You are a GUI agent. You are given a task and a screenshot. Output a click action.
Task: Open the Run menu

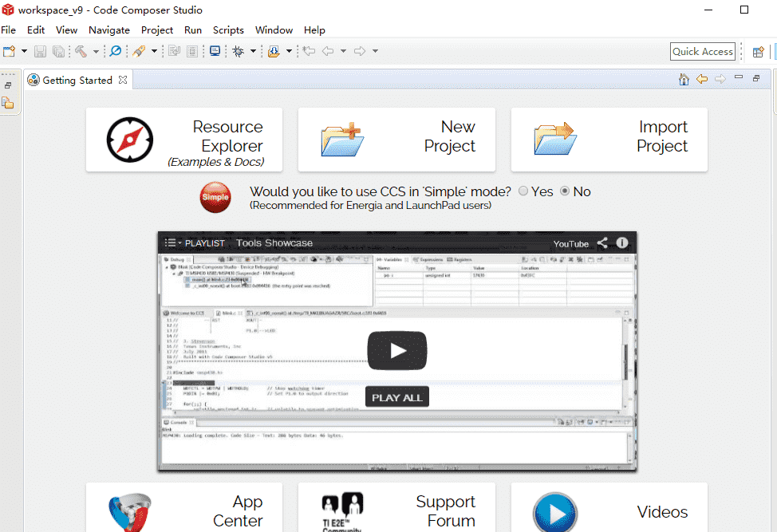193,30
